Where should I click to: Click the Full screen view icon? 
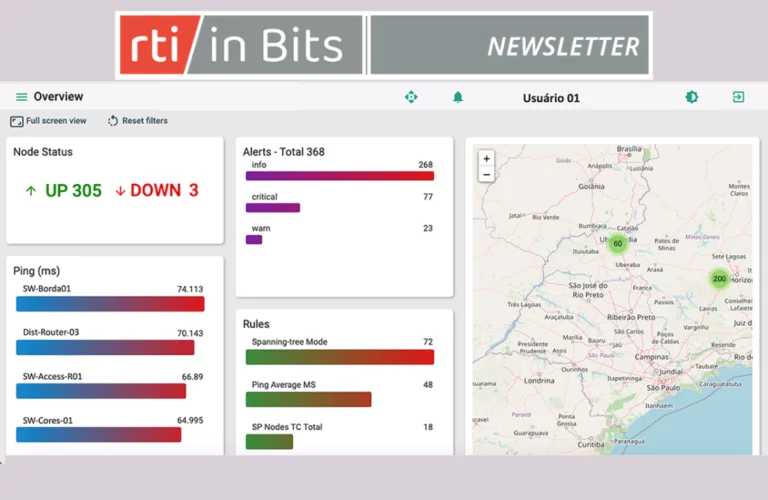[x=17, y=121]
